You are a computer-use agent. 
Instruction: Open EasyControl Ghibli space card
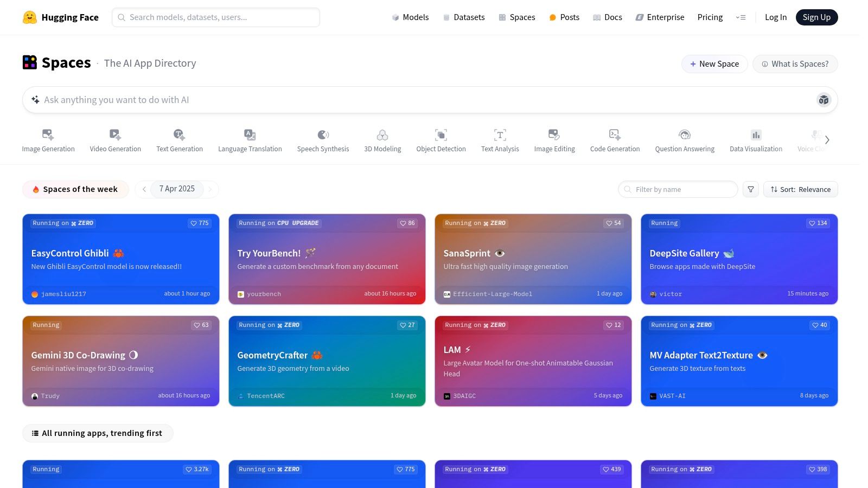(x=121, y=259)
